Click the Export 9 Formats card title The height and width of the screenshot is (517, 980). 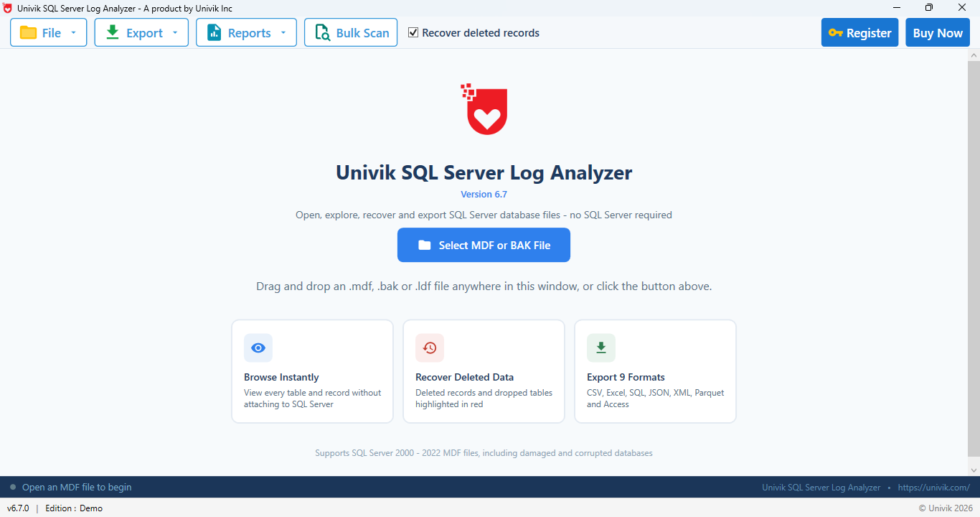tap(626, 377)
